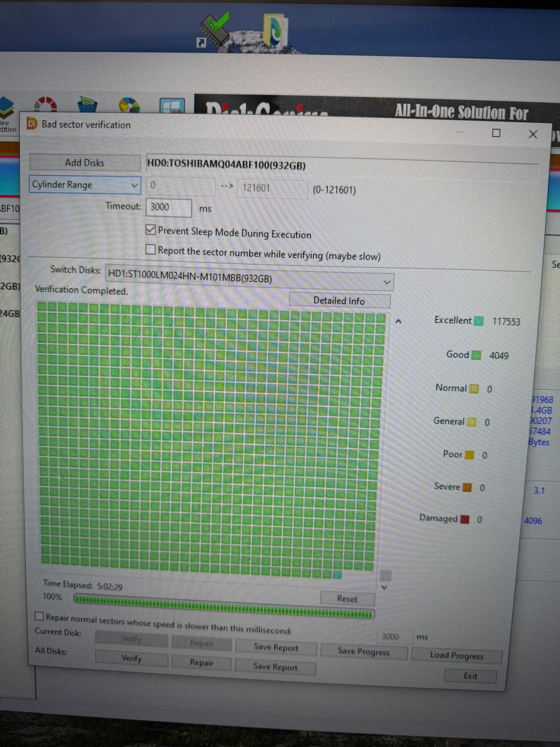Screen dimensions: 560x747
Task: Click the Exit button
Action: tap(470, 676)
